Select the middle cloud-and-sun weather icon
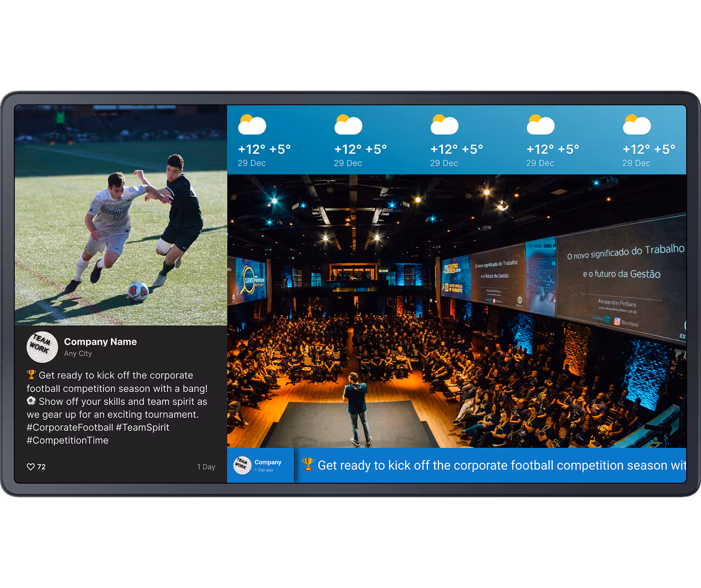Viewport: 701px width, 588px height. (x=444, y=124)
